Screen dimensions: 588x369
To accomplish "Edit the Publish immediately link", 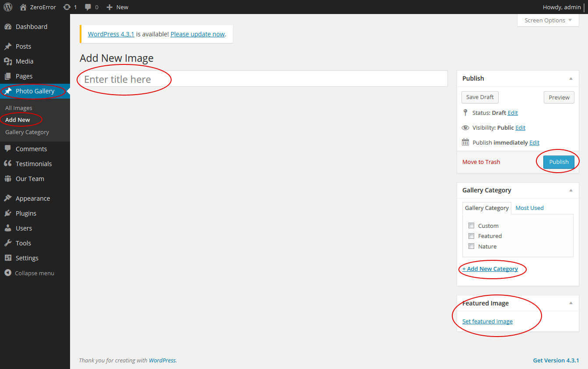I will [534, 142].
